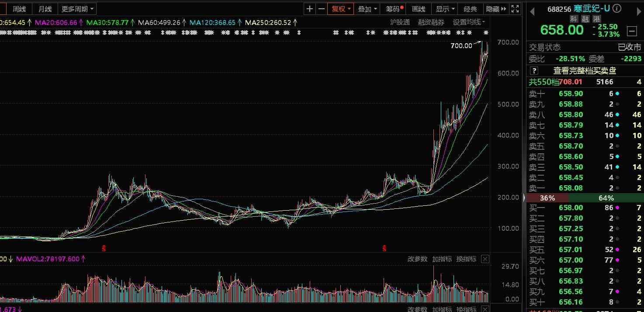
Task: Open the 设置均线 dropdown
Action: 469,22
